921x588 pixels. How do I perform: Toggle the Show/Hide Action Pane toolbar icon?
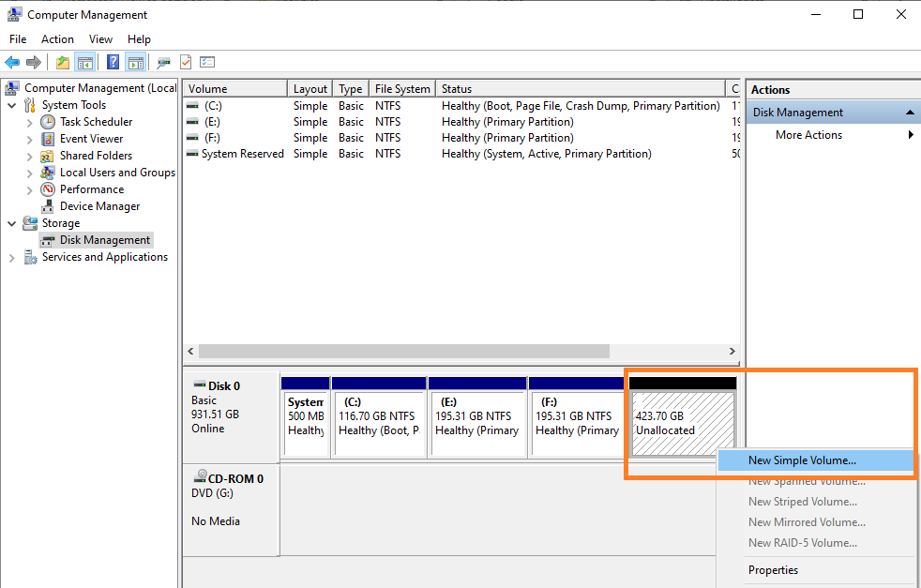tap(136, 62)
